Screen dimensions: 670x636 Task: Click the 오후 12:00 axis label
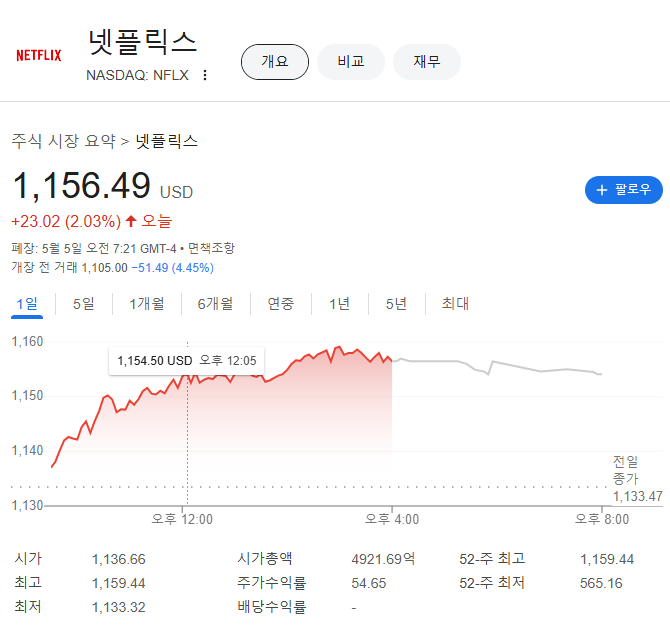coord(182,519)
